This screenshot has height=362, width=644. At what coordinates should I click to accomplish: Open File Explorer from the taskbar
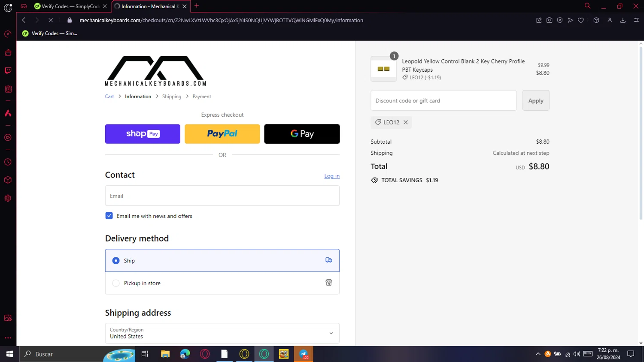tap(165, 354)
